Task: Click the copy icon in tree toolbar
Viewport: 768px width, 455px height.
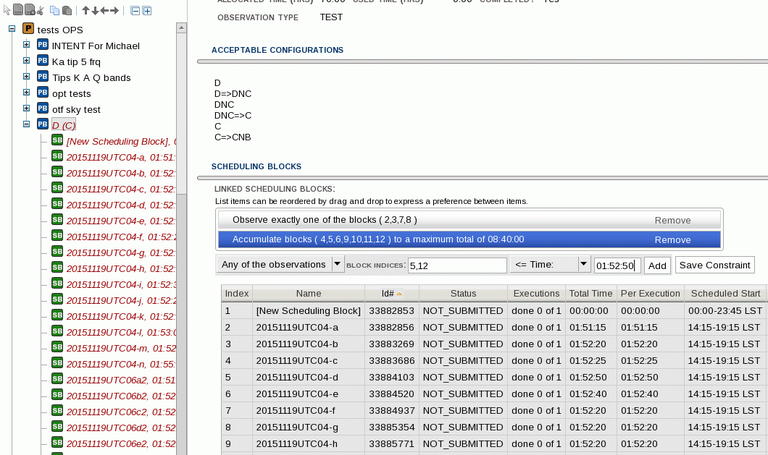Action: (x=54, y=11)
